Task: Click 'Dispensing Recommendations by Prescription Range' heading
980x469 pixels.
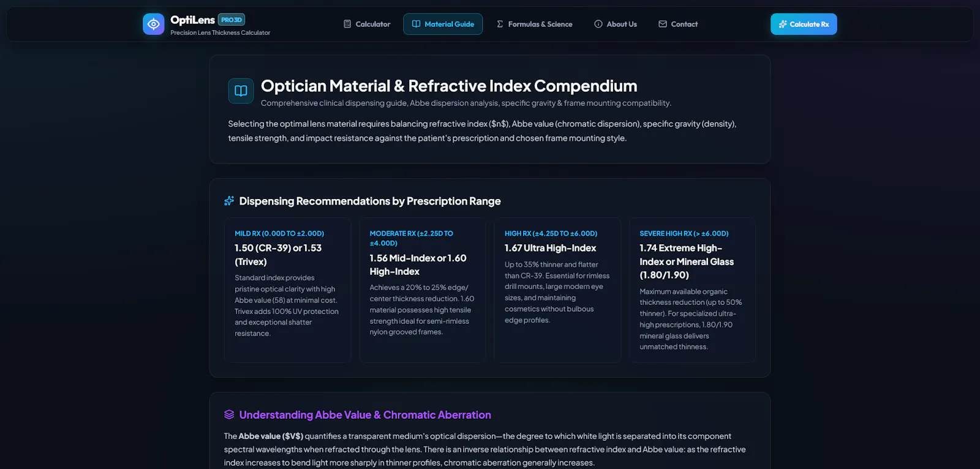Action: coord(370,201)
